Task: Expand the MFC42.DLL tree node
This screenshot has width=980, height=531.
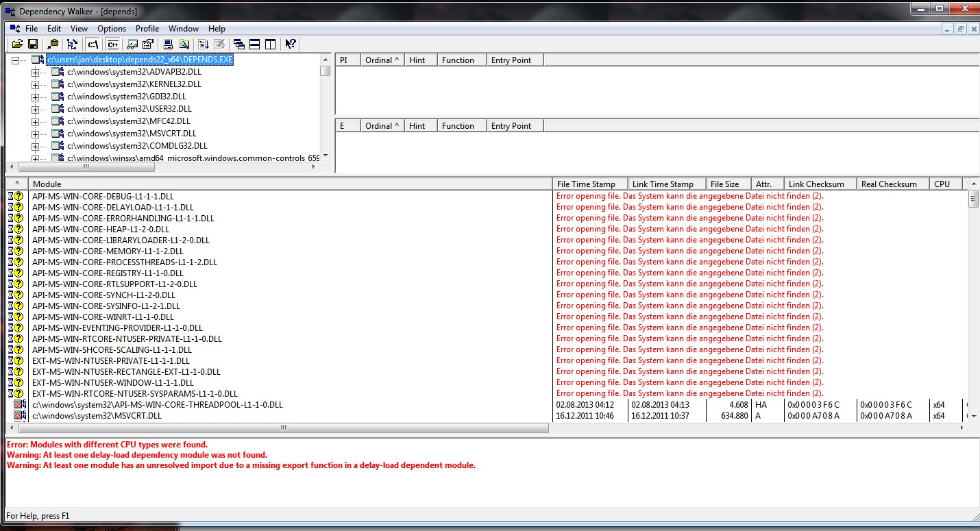Action: point(36,122)
